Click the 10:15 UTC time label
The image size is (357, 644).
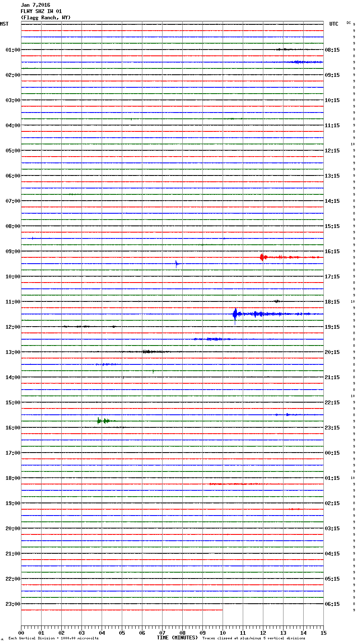pyautogui.click(x=332, y=100)
